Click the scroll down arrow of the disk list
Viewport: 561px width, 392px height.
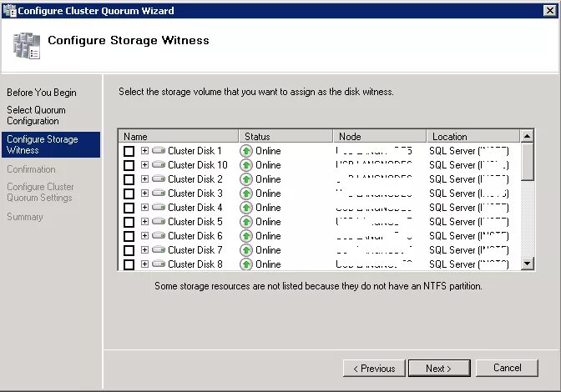527,264
